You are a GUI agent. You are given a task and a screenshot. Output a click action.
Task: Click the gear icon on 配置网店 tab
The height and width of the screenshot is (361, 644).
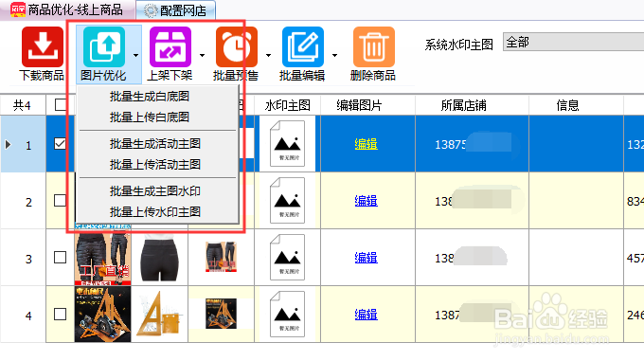[151, 10]
